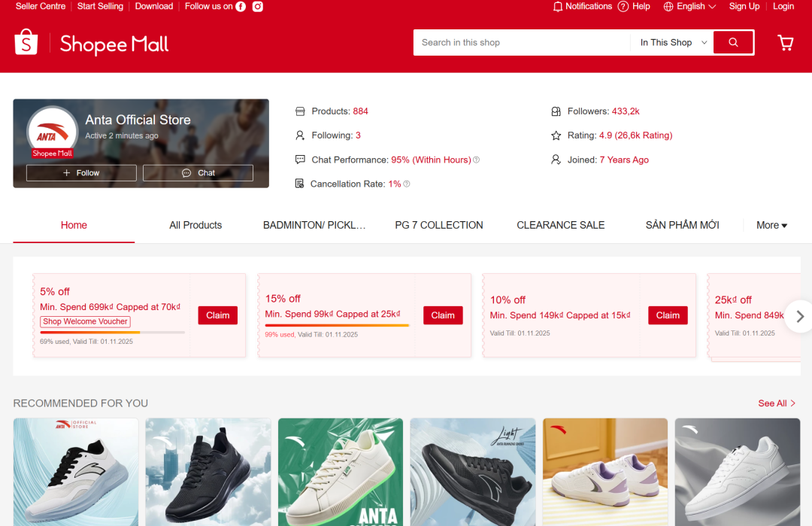Open the green Anta sneaker thumbnail
The width and height of the screenshot is (812, 526).
[x=341, y=472]
